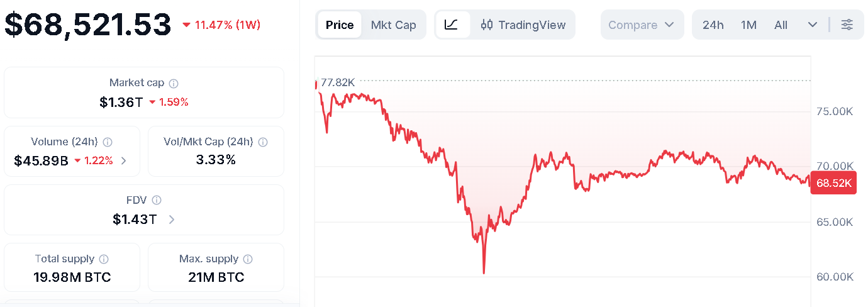The width and height of the screenshot is (868, 307).
Task: Select the 1M time range
Action: coord(748,25)
